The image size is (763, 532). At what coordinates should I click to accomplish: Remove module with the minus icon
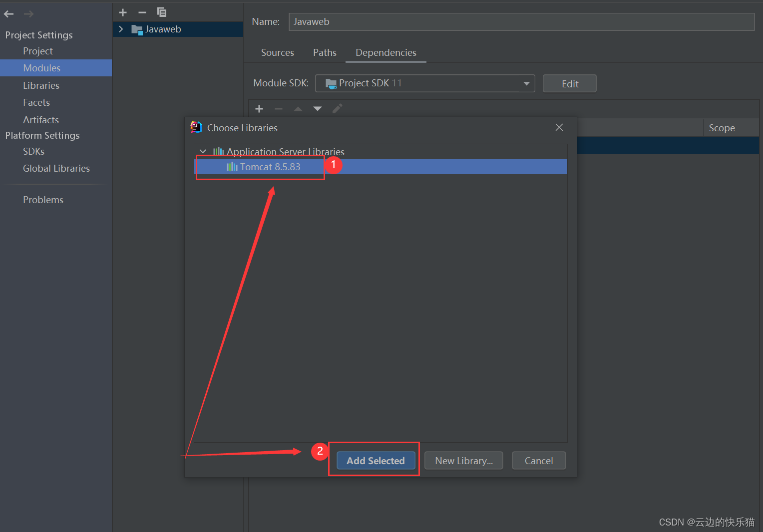point(142,12)
